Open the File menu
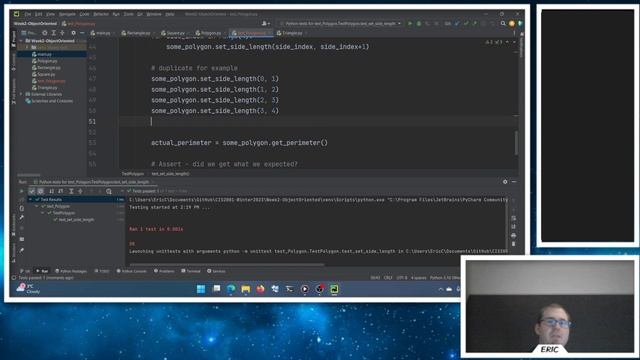The image size is (640, 360). pyautogui.click(x=28, y=14)
